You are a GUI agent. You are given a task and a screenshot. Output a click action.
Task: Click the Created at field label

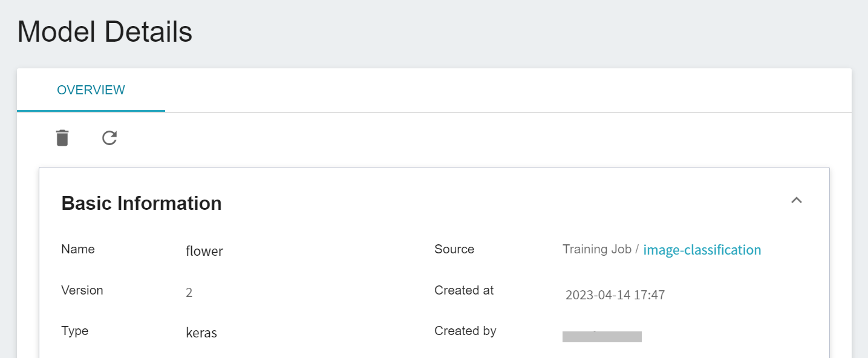(x=464, y=290)
